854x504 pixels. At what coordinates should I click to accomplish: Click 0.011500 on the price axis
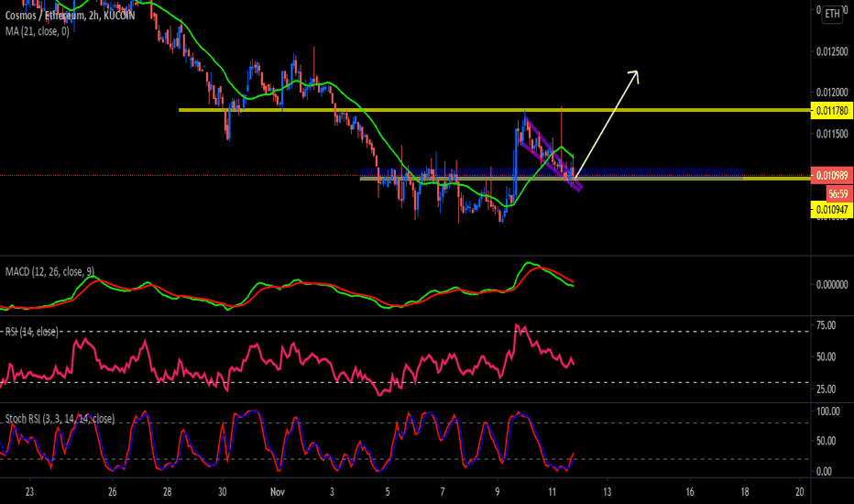click(x=832, y=134)
